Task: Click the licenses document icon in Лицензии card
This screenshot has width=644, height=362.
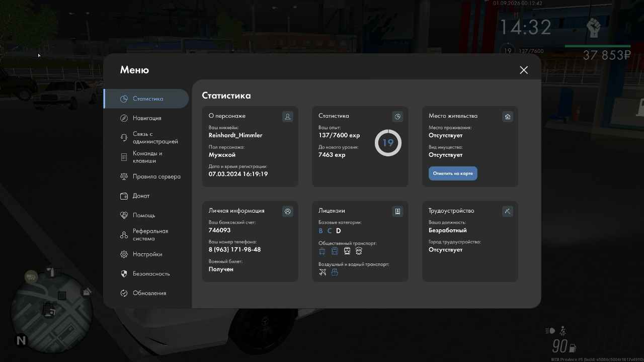Action: (x=397, y=212)
